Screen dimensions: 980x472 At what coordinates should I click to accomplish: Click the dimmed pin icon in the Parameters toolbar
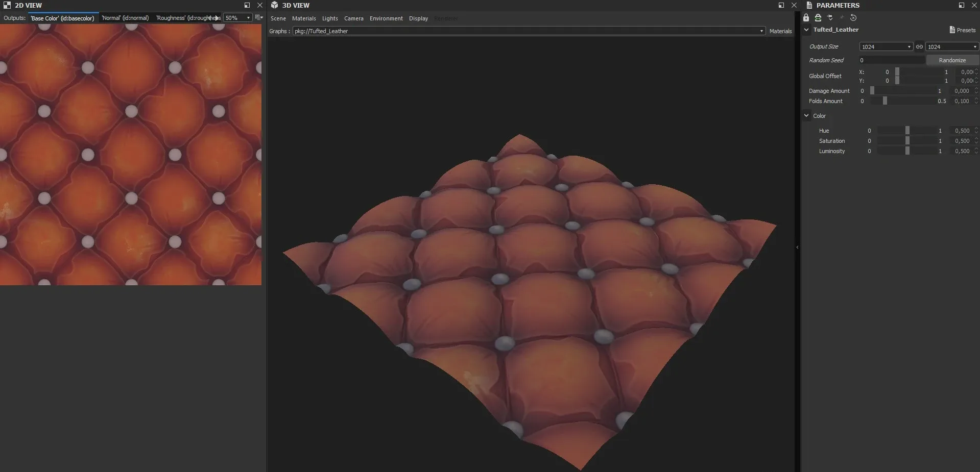(x=842, y=18)
